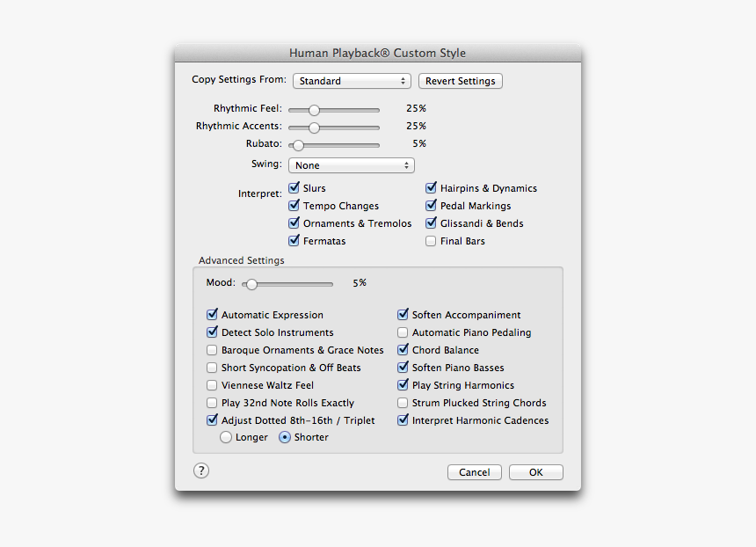Click the Mood slider handle

coord(251,285)
